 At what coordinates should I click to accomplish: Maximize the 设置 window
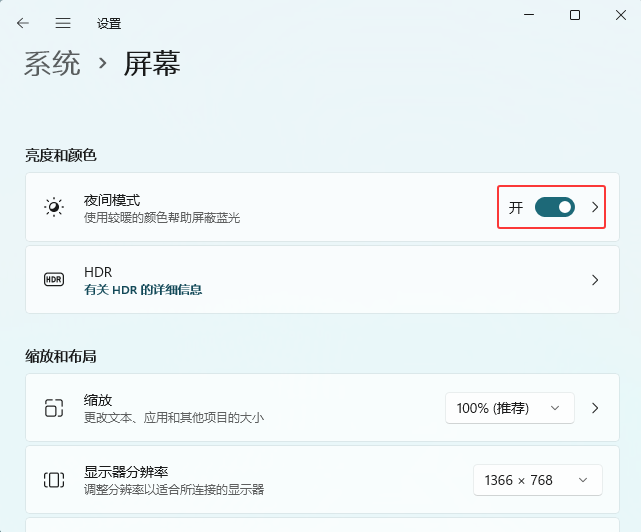[575, 15]
